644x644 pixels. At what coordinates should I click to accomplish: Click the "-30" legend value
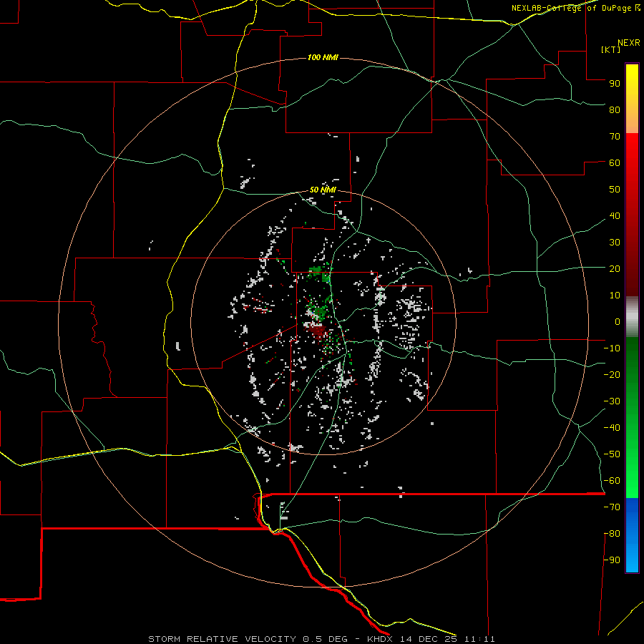tap(612, 401)
